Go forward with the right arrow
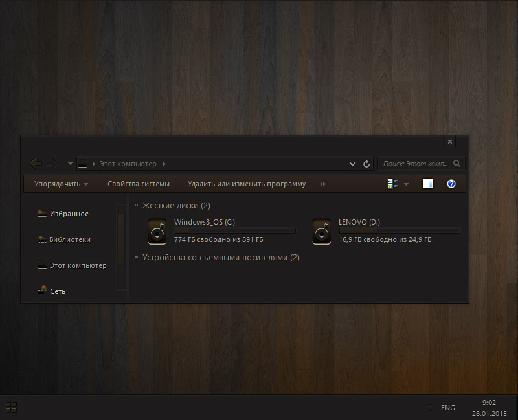This screenshot has height=420, width=518. [52, 164]
